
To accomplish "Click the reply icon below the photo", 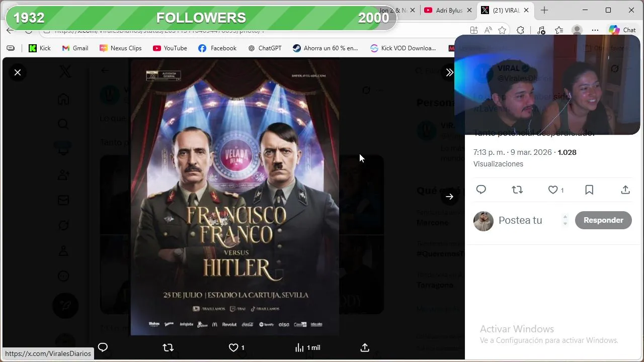I will click(103, 347).
